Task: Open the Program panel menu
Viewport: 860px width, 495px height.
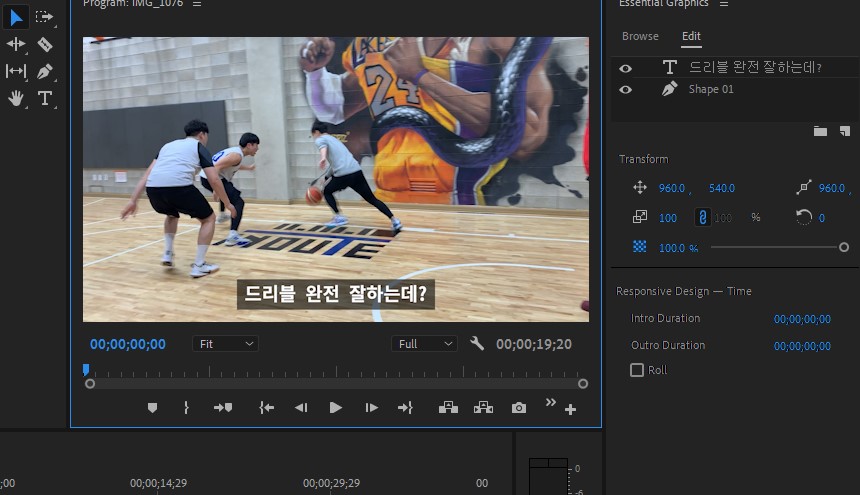Action: point(197,3)
